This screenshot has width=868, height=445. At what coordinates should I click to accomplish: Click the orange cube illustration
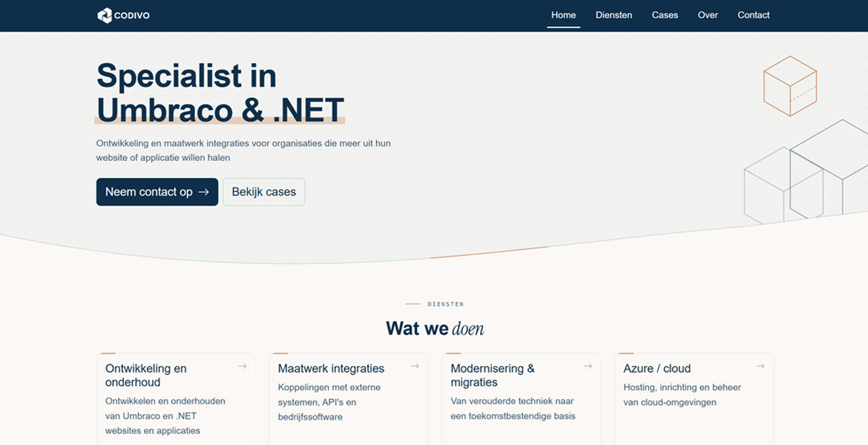tap(789, 86)
